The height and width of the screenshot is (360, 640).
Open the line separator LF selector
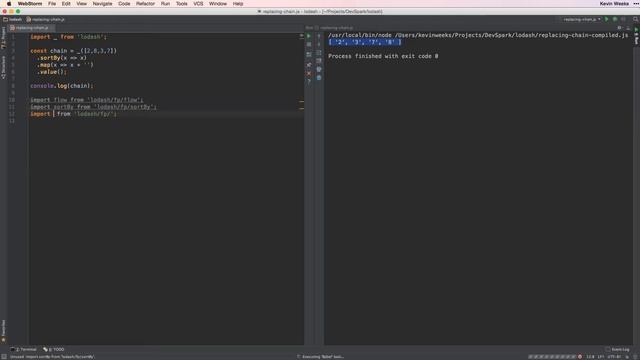click(602, 357)
